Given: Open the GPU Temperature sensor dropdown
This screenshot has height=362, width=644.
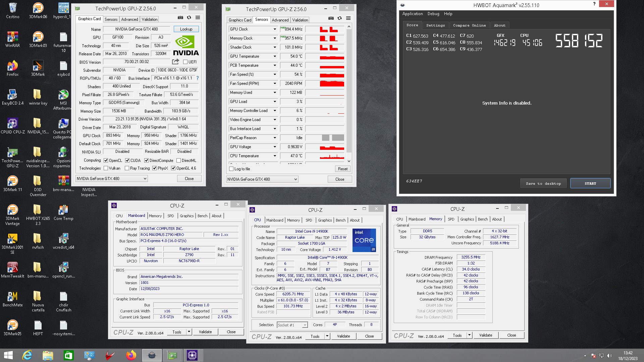Looking at the screenshot, I should point(275,56).
